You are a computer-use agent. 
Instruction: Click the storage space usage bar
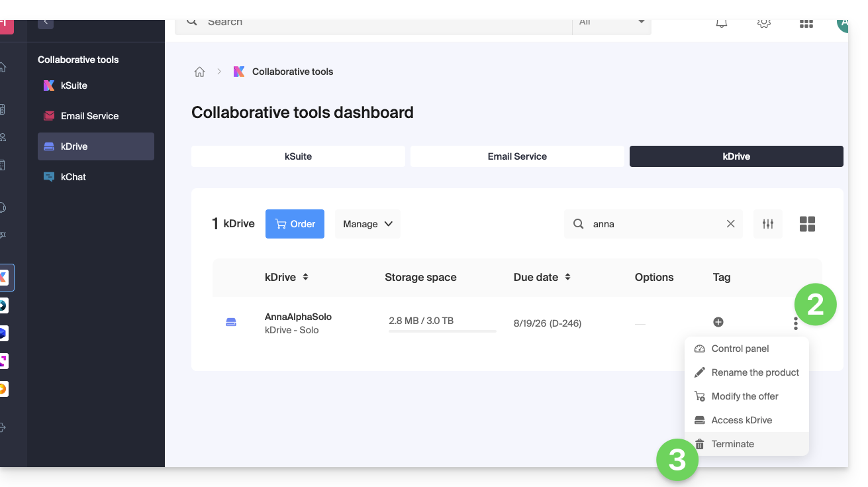(x=442, y=330)
